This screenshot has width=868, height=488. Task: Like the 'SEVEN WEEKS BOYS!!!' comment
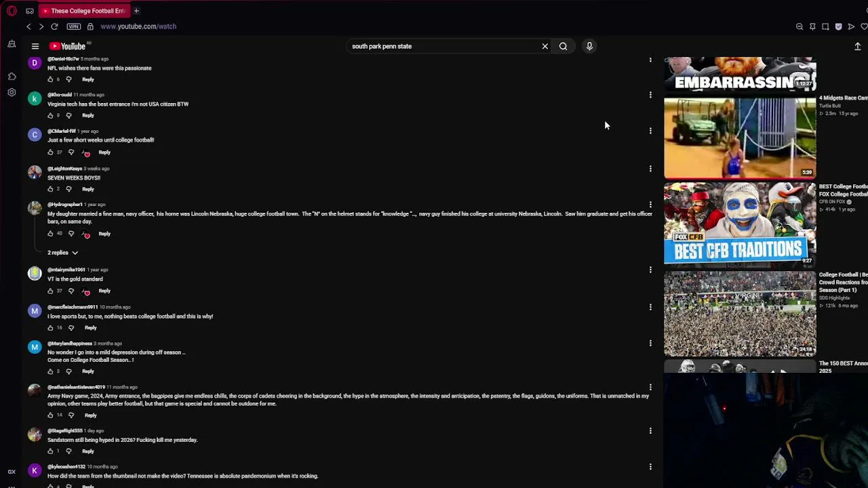click(x=50, y=189)
